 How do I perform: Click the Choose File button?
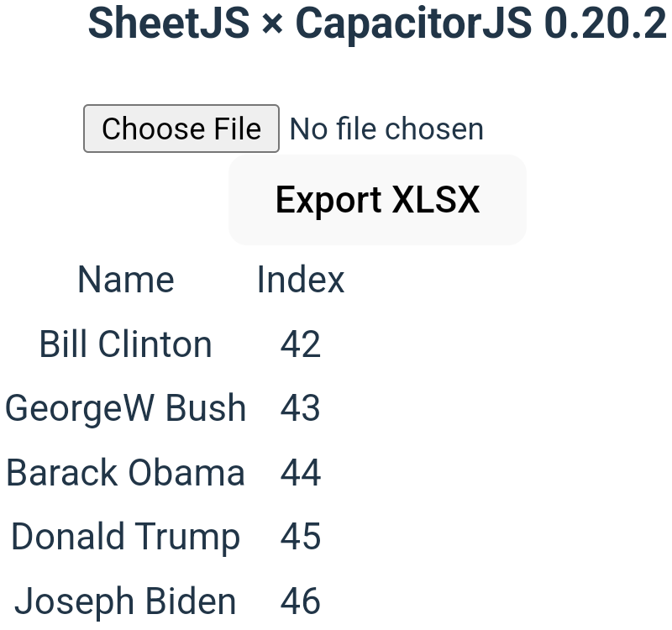(x=181, y=129)
